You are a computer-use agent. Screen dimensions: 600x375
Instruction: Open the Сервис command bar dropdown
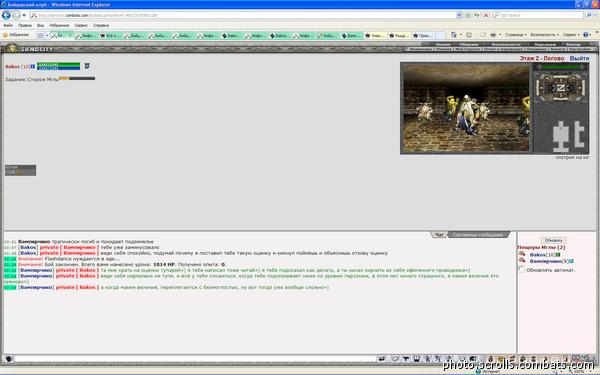pyautogui.click(x=571, y=35)
